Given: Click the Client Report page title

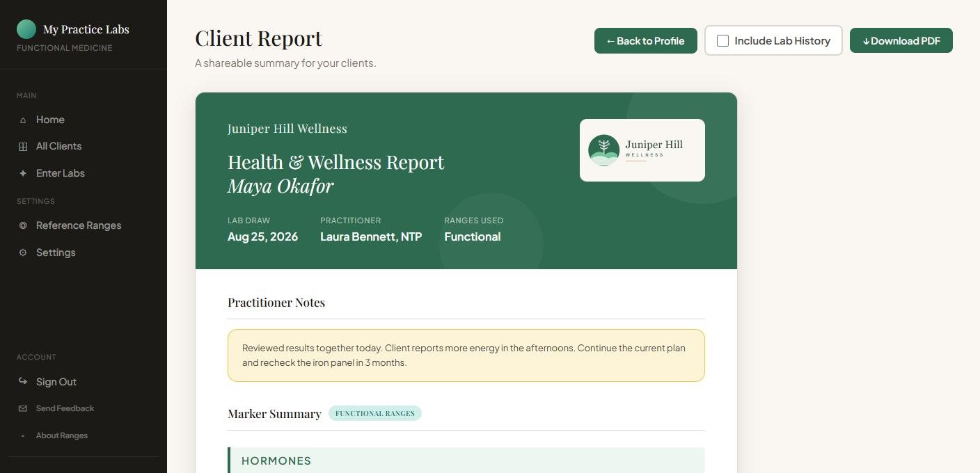Looking at the screenshot, I should [259, 38].
